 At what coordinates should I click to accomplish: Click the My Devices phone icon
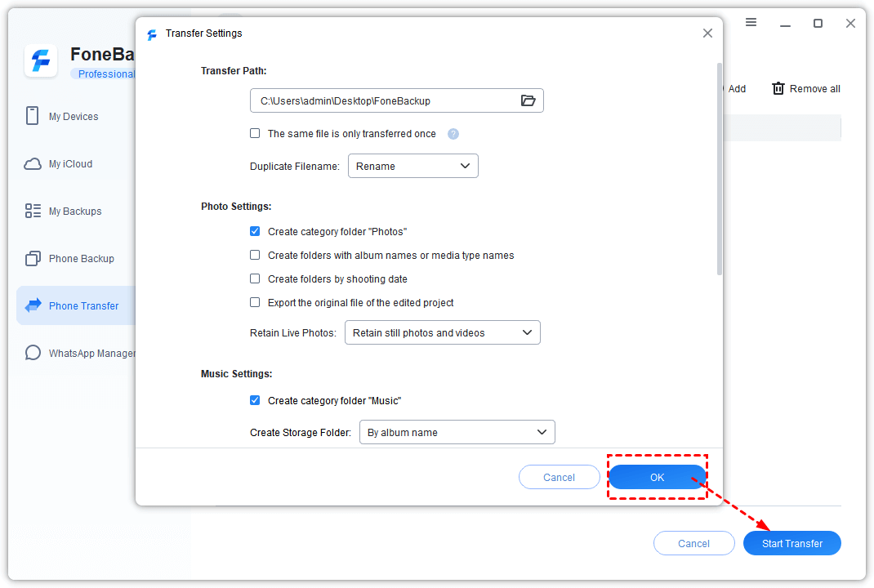33,116
